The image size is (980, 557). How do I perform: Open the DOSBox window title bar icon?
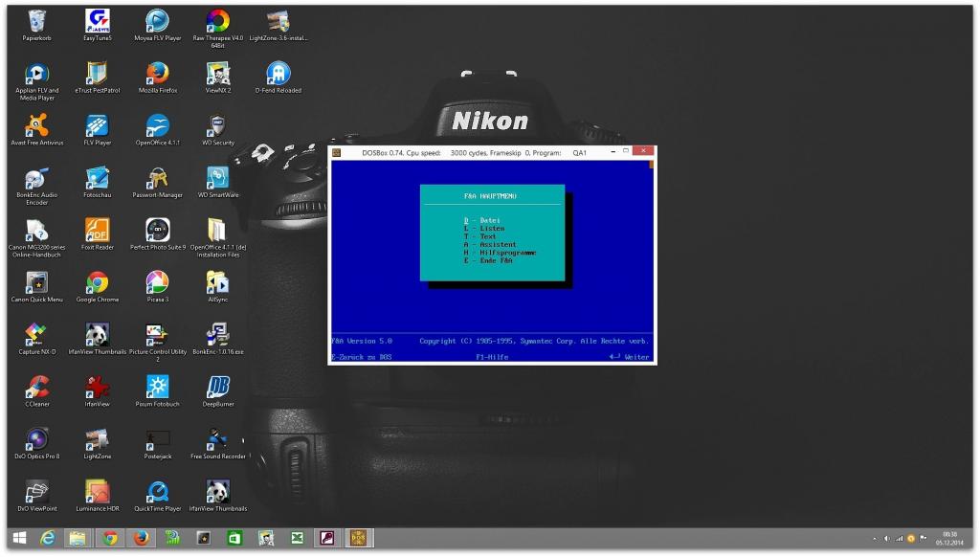coord(336,152)
